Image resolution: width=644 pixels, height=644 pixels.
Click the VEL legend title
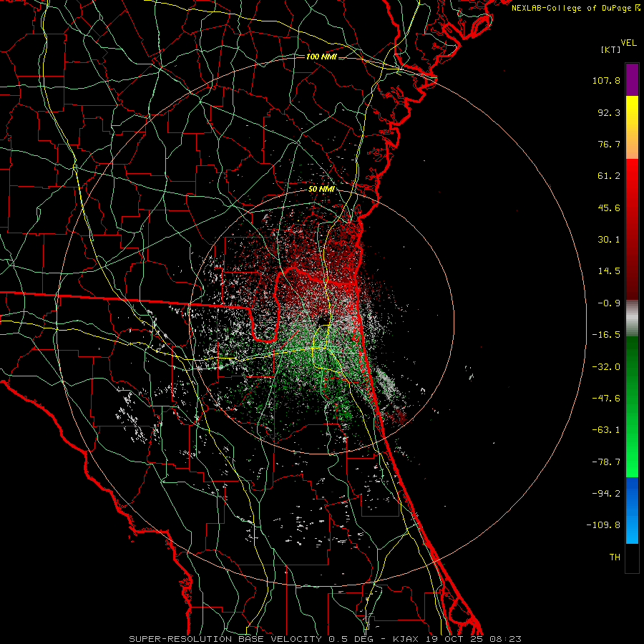click(628, 43)
